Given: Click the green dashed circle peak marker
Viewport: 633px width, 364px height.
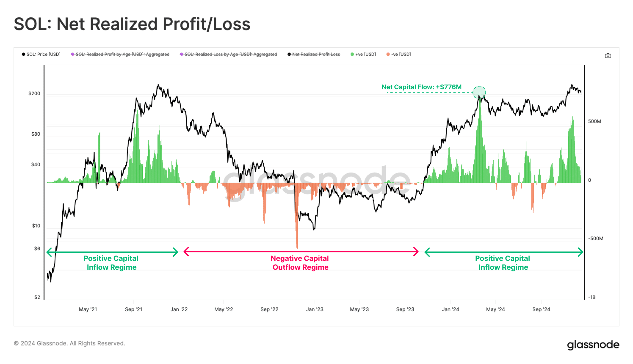Looking at the screenshot, I should (479, 92).
